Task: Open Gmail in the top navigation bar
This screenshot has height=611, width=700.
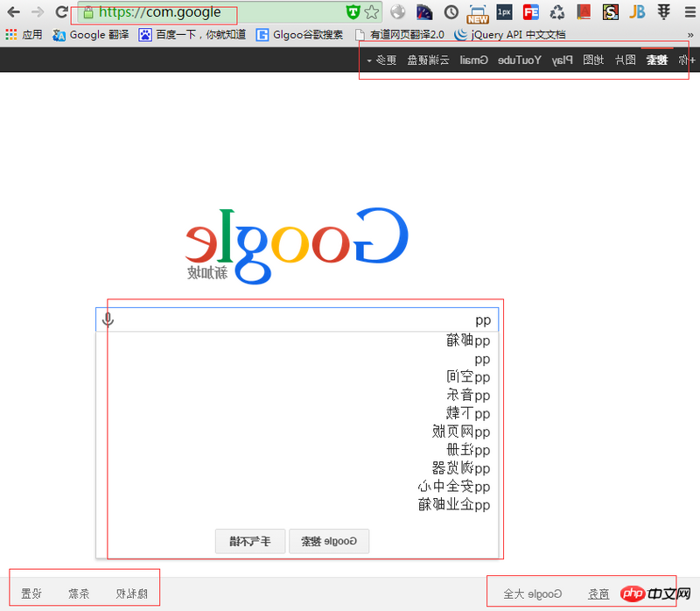Action: click(x=474, y=60)
